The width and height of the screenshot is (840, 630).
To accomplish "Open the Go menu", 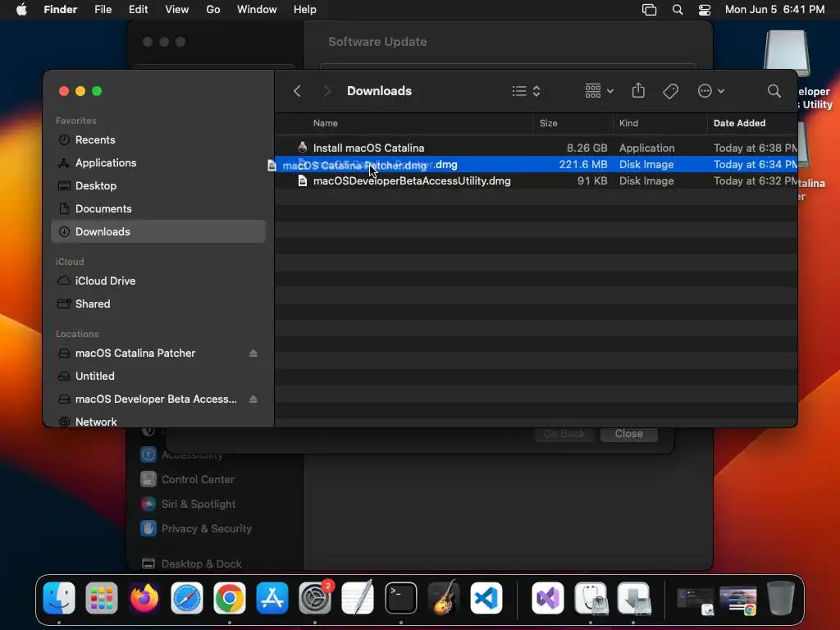I will click(x=213, y=10).
